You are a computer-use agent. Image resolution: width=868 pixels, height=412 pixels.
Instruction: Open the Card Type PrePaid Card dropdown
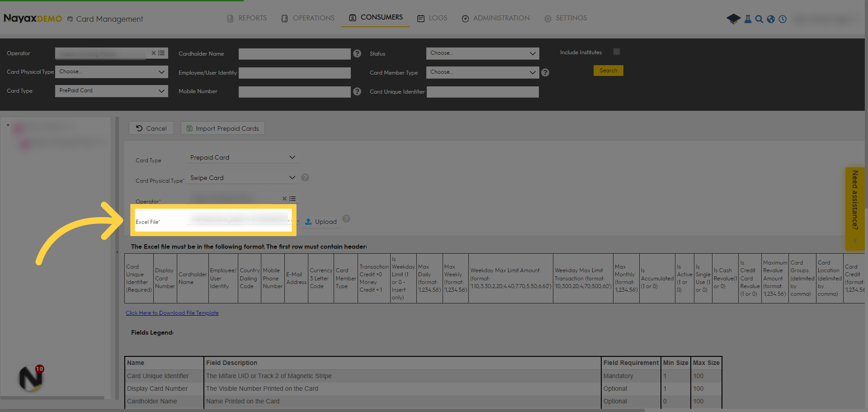click(112, 91)
